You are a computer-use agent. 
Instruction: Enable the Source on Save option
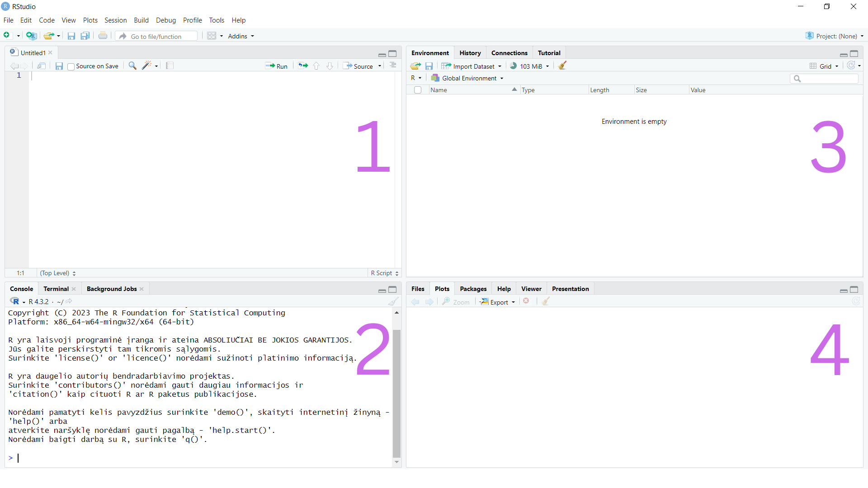click(x=71, y=66)
